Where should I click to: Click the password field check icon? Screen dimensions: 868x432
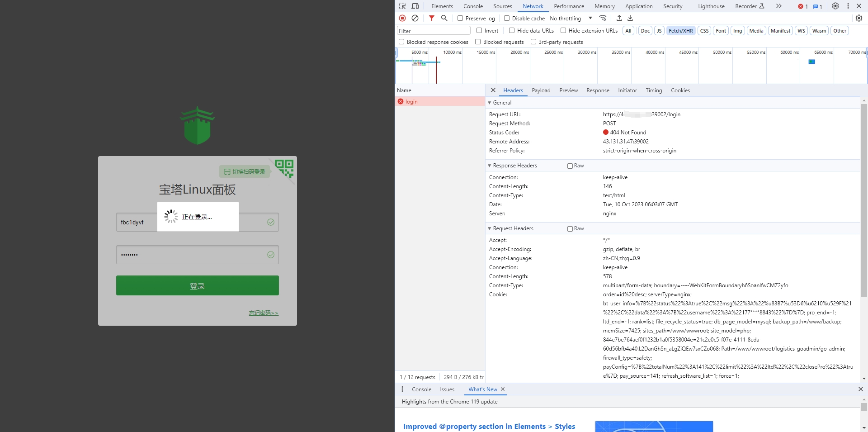271,255
